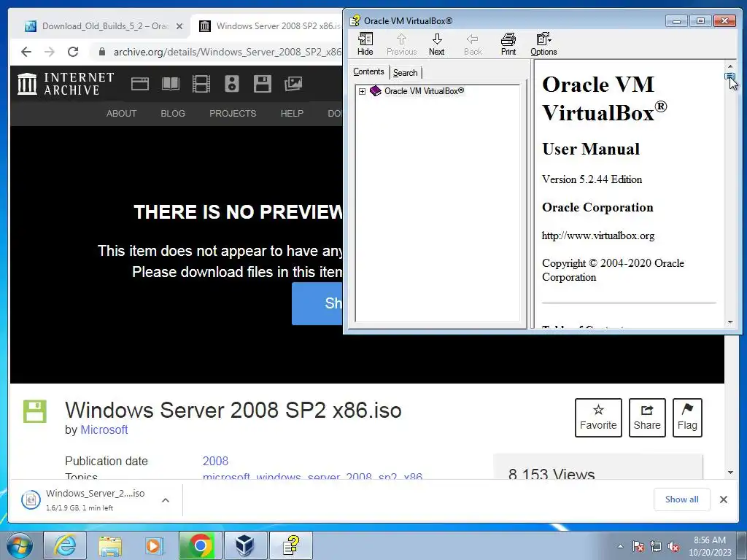Open Internet Explorer from taskbar
The image size is (747, 560).
pos(65,545)
